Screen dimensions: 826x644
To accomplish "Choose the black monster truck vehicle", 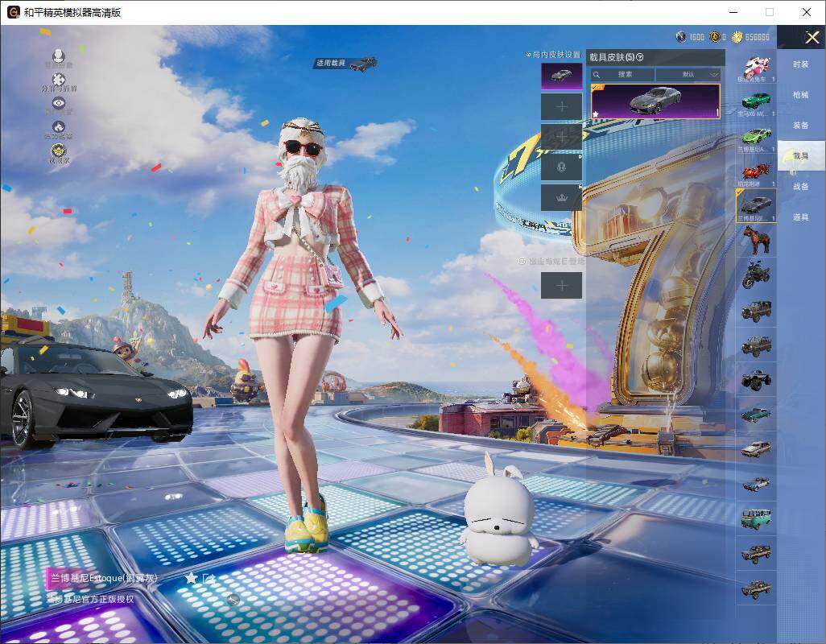I will (756, 380).
